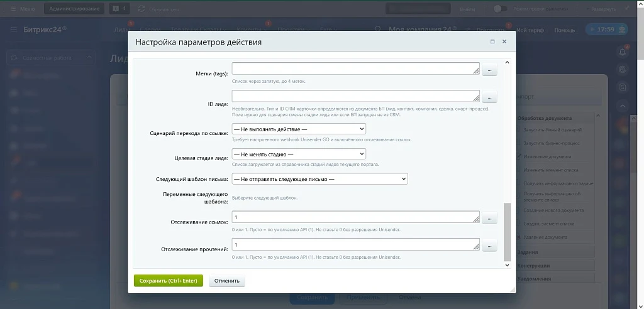The height and width of the screenshot is (309, 644).
Task: Select Создать элемент списка action
Action: click(x=548, y=224)
